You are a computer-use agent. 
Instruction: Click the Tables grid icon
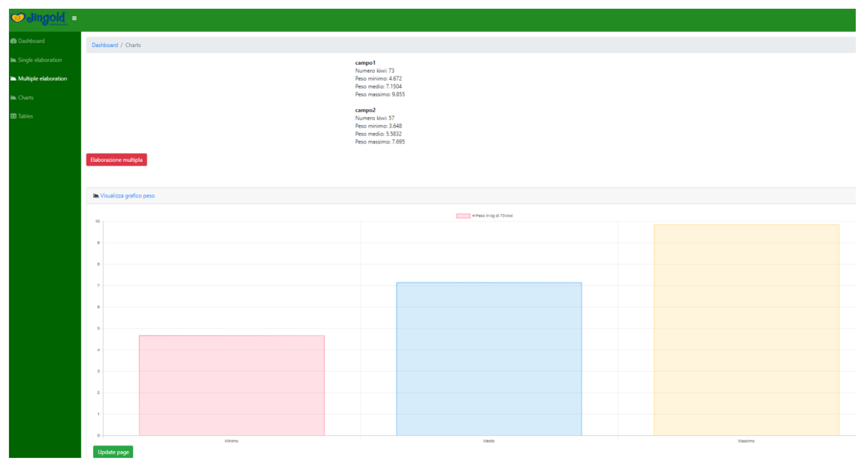pyautogui.click(x=14, y=116)
